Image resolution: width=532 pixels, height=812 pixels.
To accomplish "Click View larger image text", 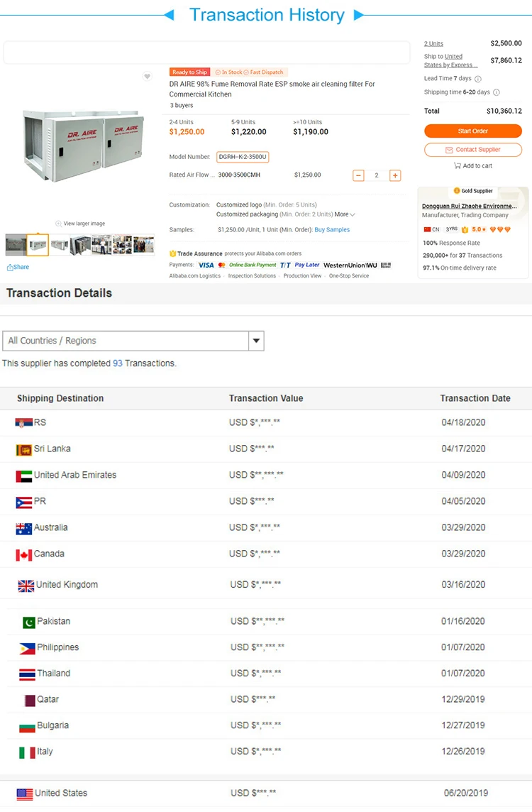I will point(84,224).
